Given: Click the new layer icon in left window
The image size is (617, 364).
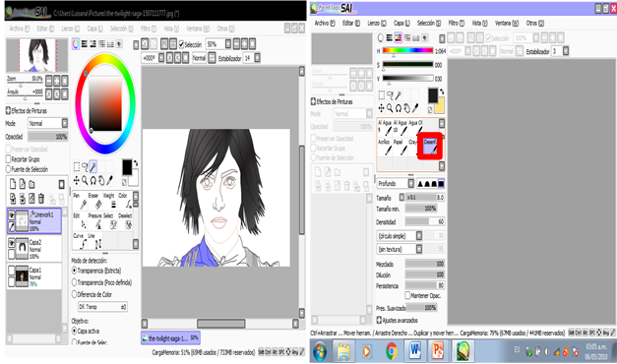Looking at the screenshot, I should [x=13, y=184].
